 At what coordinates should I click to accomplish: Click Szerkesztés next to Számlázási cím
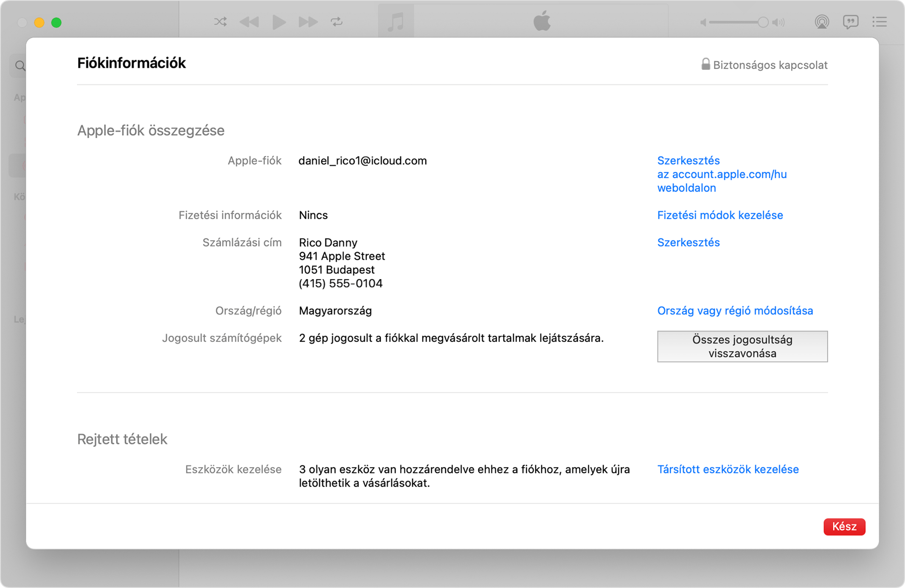click(689, 242)
